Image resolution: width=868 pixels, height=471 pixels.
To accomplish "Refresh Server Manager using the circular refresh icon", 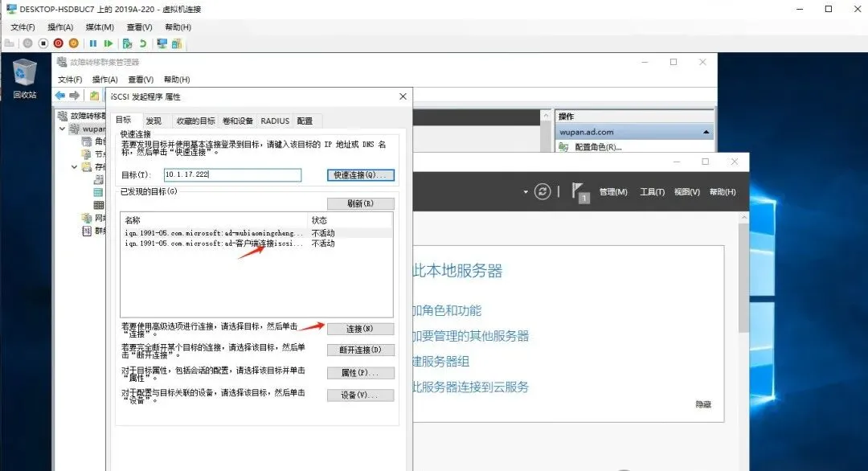I will tap(542, 190).
